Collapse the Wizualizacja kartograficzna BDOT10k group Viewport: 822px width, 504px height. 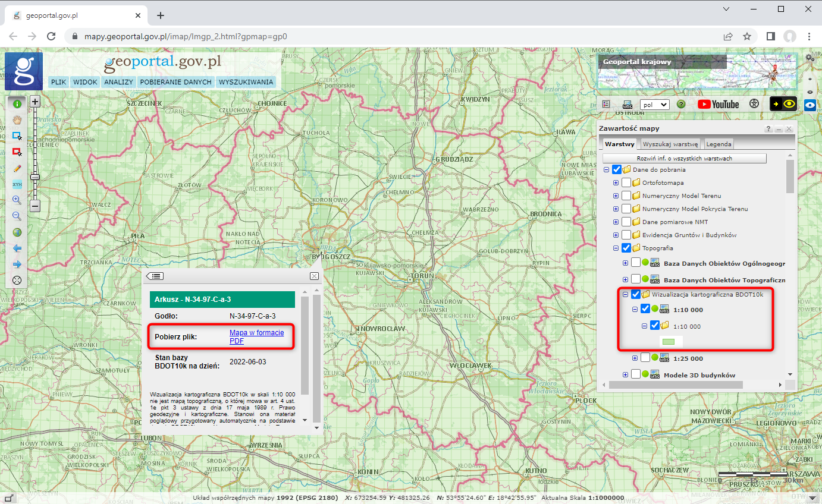(626, 294)
